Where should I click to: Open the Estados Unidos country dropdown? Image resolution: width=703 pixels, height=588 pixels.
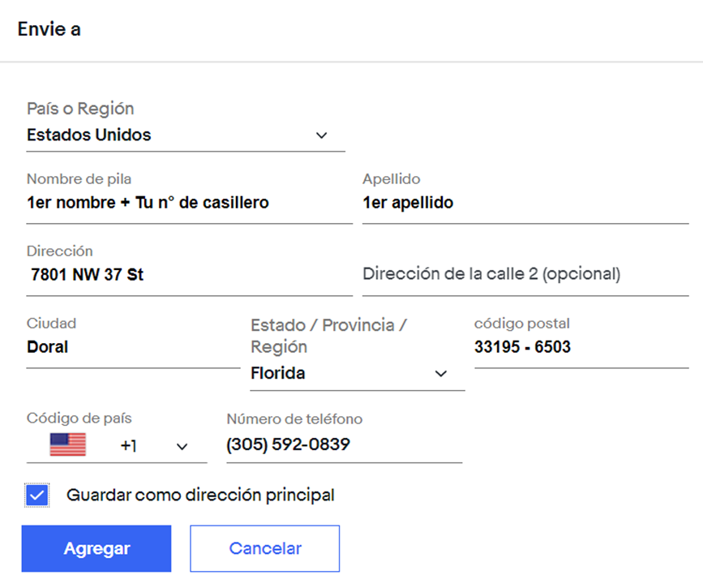pyautogui.click(x=186, y=135)
